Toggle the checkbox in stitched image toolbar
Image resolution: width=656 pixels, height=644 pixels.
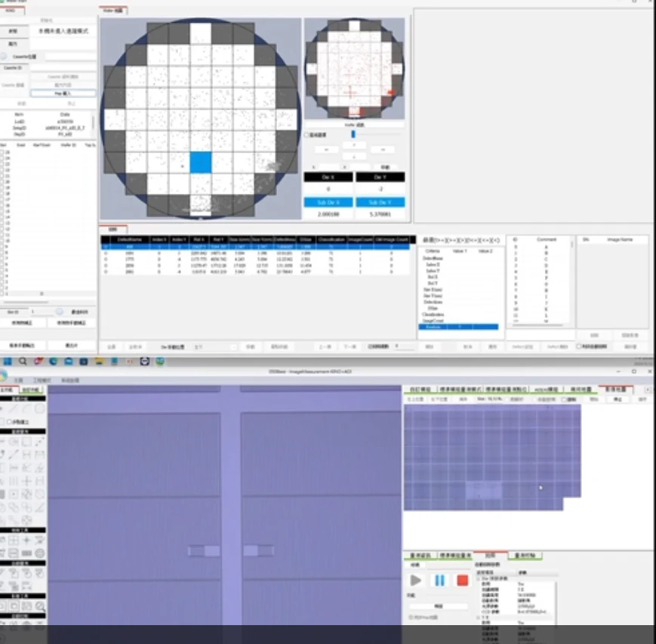(x=563, y=399)
